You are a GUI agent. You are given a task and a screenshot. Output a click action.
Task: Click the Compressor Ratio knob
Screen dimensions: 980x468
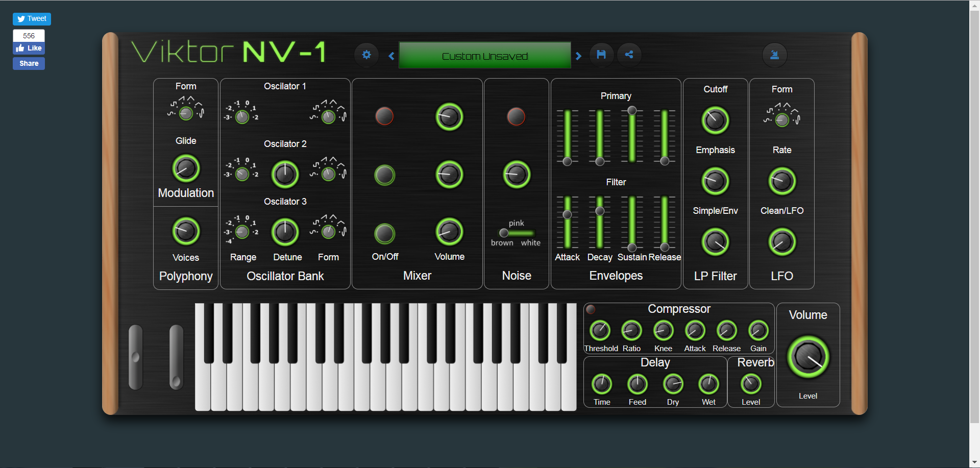tap(631, 331)
